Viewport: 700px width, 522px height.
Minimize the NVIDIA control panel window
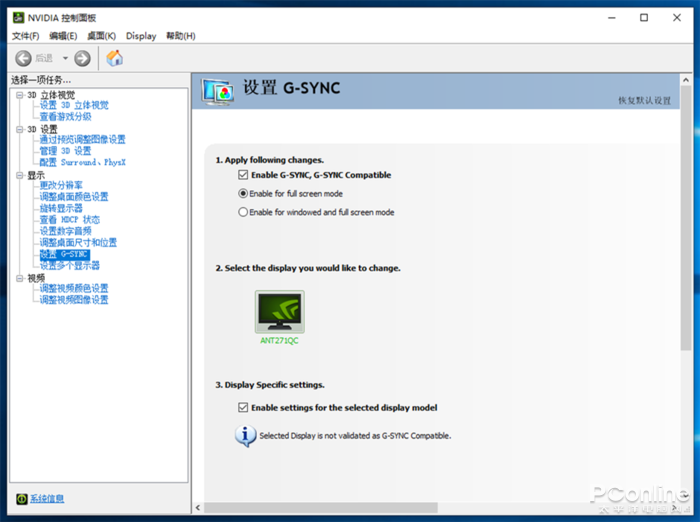[x=612, y=18]
